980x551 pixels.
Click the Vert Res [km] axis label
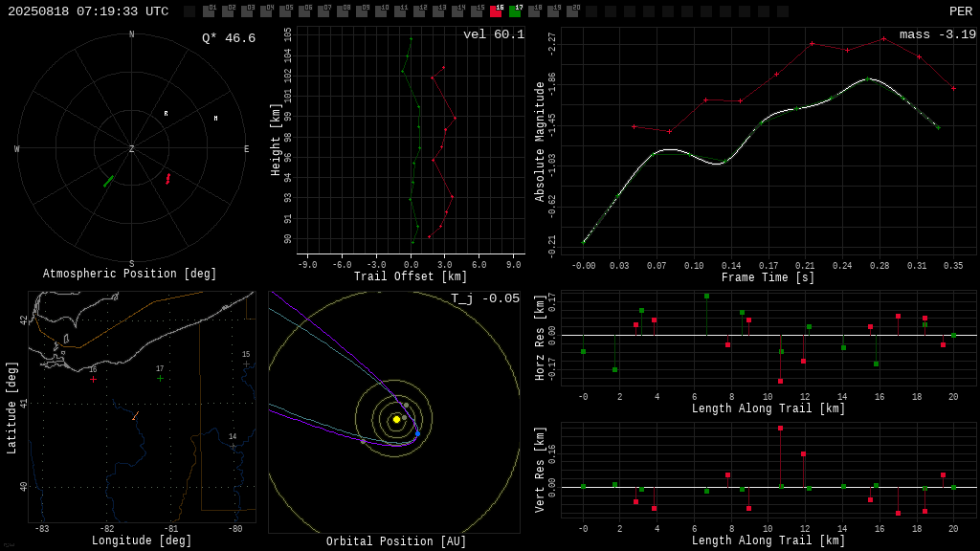pyautogui.click(x=540, y=469)
